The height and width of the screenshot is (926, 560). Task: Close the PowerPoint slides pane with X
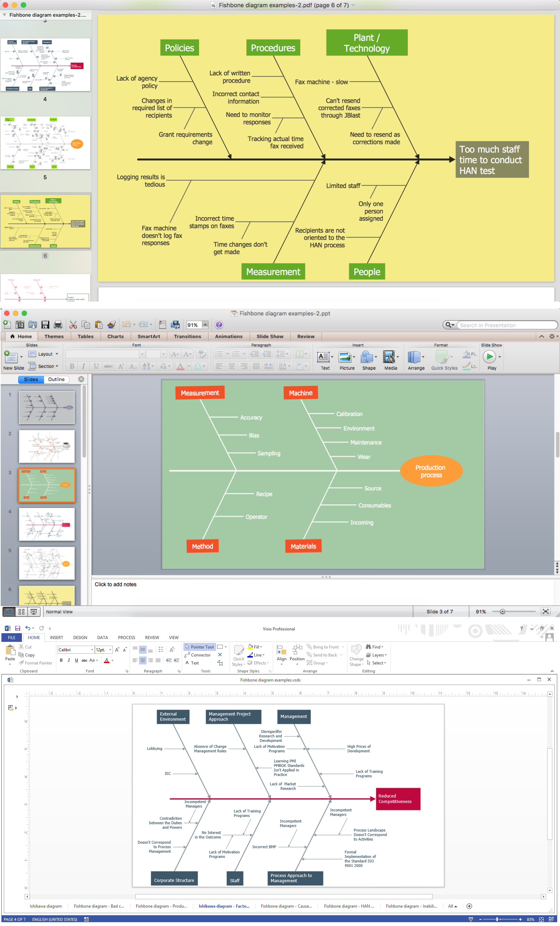click(81, 379)
